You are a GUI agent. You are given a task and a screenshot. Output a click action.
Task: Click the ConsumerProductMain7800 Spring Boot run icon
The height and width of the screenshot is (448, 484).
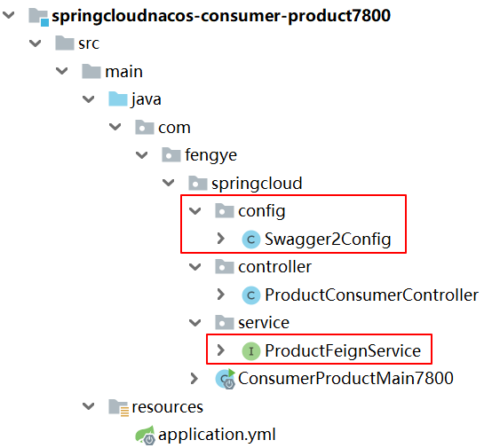click(x=226, y=379)
